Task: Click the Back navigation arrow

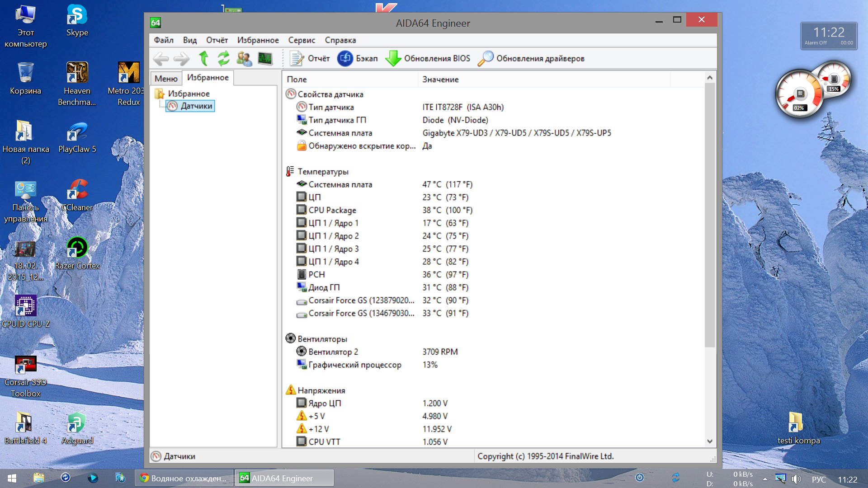Action: tap(160, 59)
